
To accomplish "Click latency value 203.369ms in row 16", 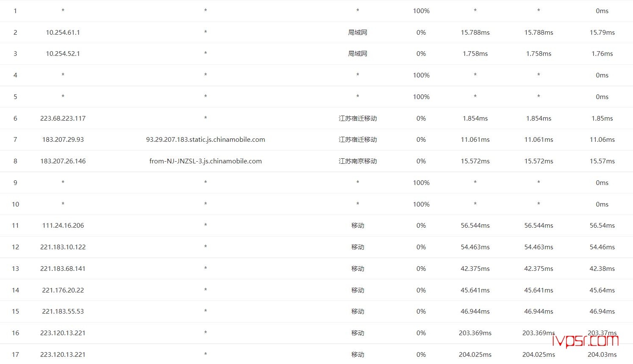I will [475, 333].
